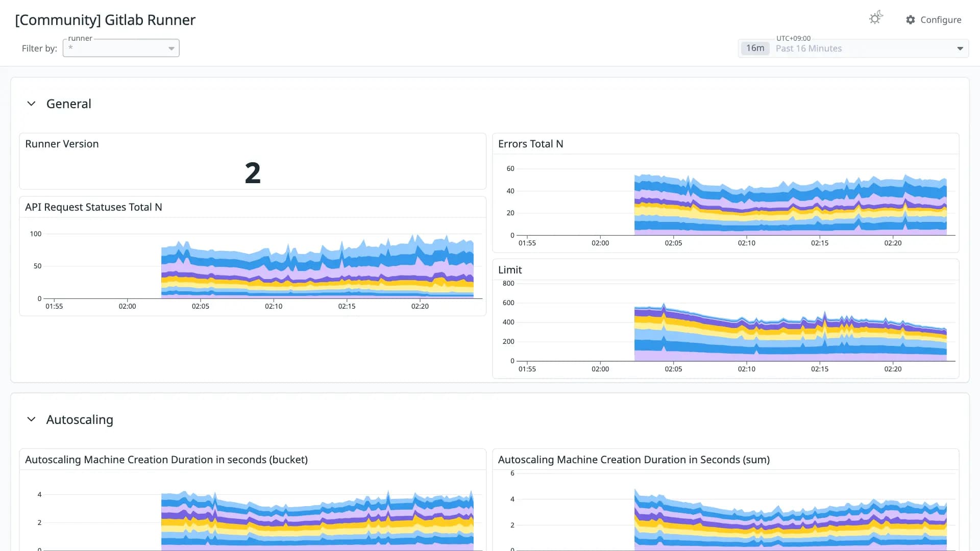The image size is (980, 551).
Task: Click the Configure gear icon
Action: tap(911, 20)
